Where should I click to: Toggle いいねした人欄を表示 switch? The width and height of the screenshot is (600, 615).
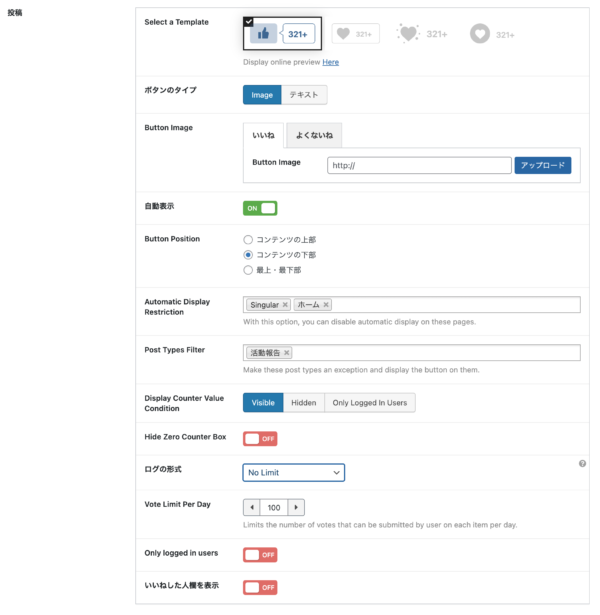coord(260,588)
